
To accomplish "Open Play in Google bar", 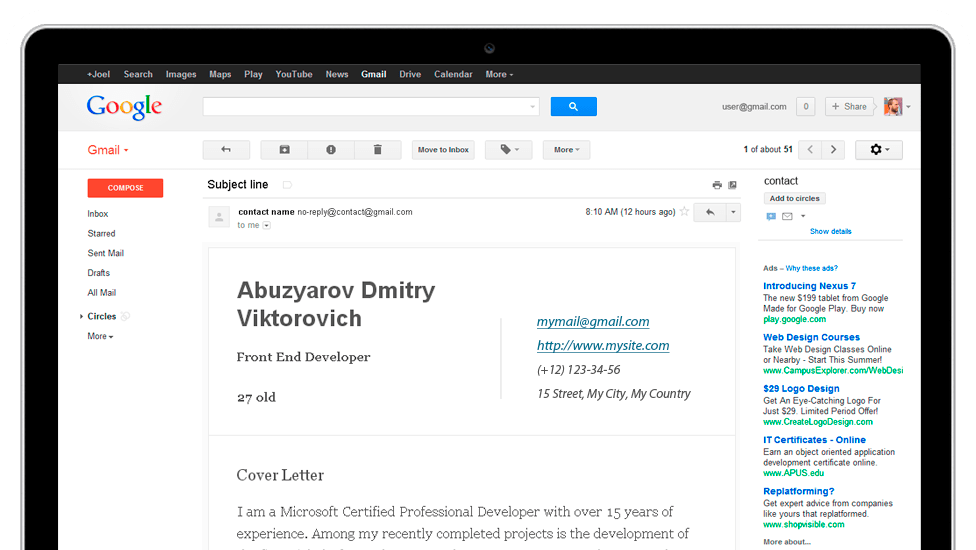I will tap(253, 74).
